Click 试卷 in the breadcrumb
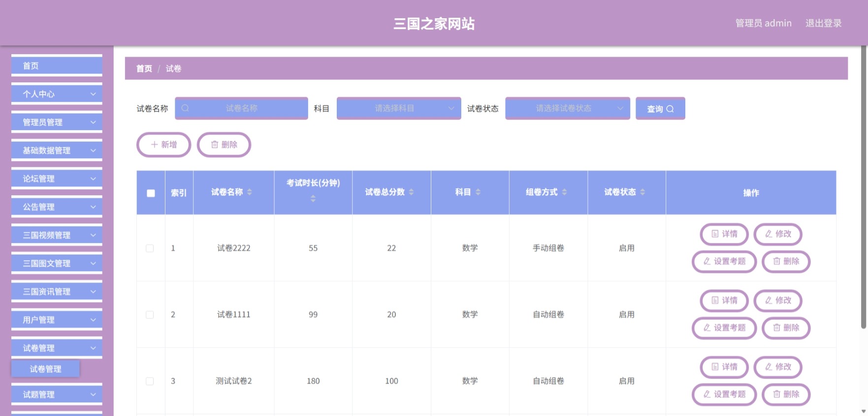The height and width of the screenshot is (416, 868). pyautogui.click(x=173, y=69)
